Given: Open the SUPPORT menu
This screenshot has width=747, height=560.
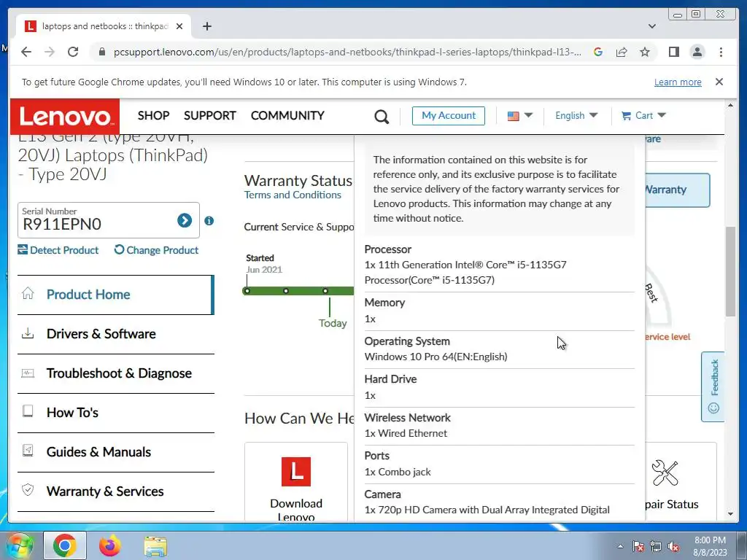Looking at the screenshot, I should coord(209,116).
